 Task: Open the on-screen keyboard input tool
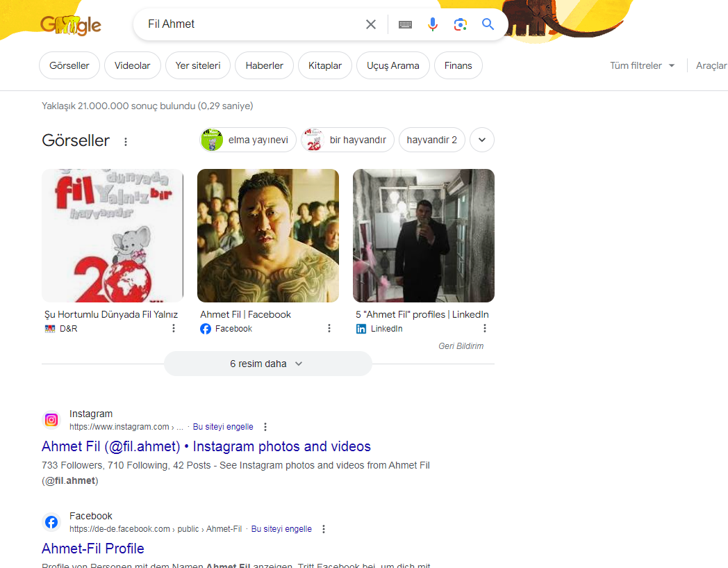[405, 24]
